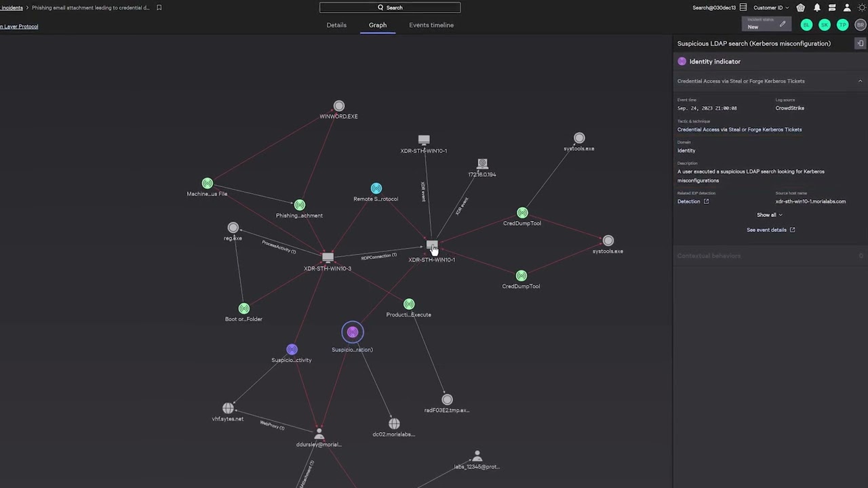
Task: Collapse Credential Access via Steal or Forge section
Action: click(x=861, y=81)
